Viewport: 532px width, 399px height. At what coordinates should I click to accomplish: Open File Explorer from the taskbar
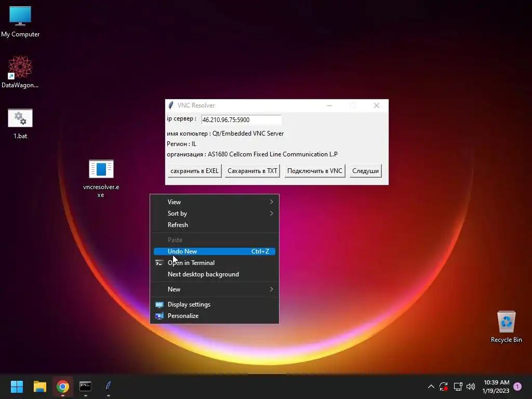(x=39, y=387)
